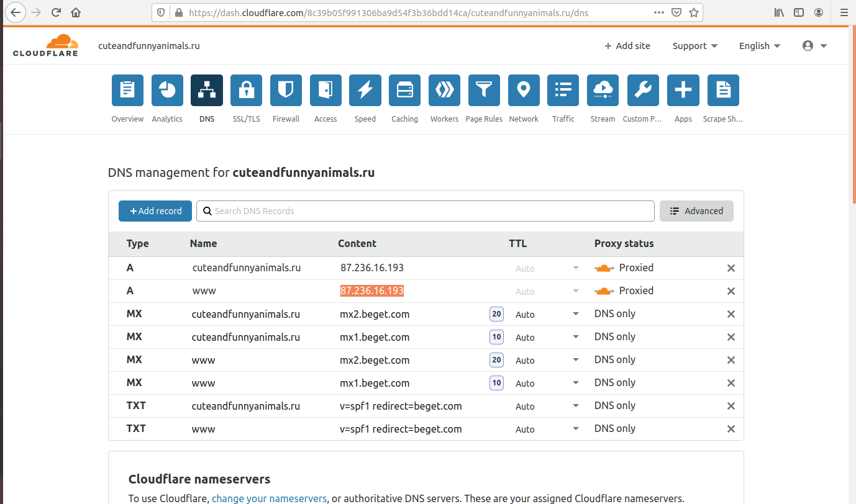This screenshot has height=504, width=856.
Task: Open the SSL/TLS padlock icon
Action: pos(246,91)
